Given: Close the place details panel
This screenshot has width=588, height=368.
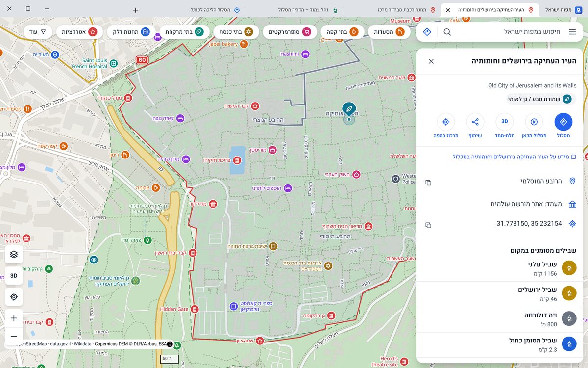Looking at the screenshot, I should [431, 61].
